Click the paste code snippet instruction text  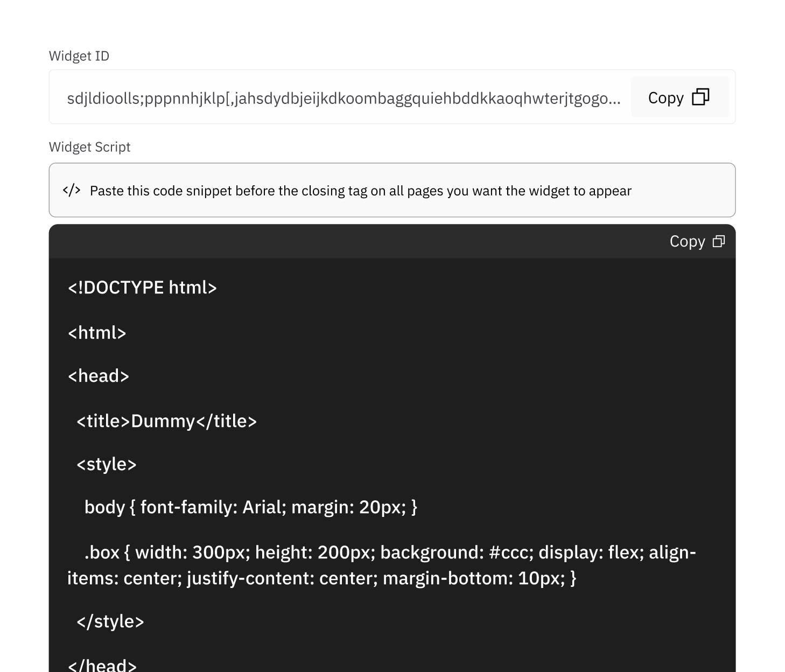pyautogui.click(x=361, y=191)
